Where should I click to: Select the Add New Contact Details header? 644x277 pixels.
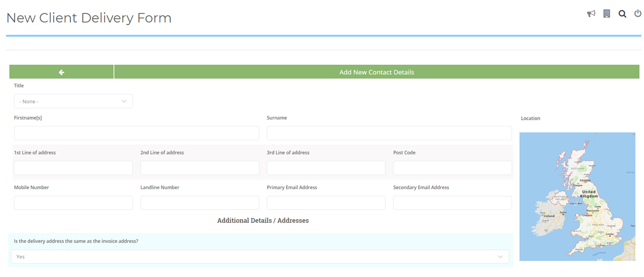[376, 72]
